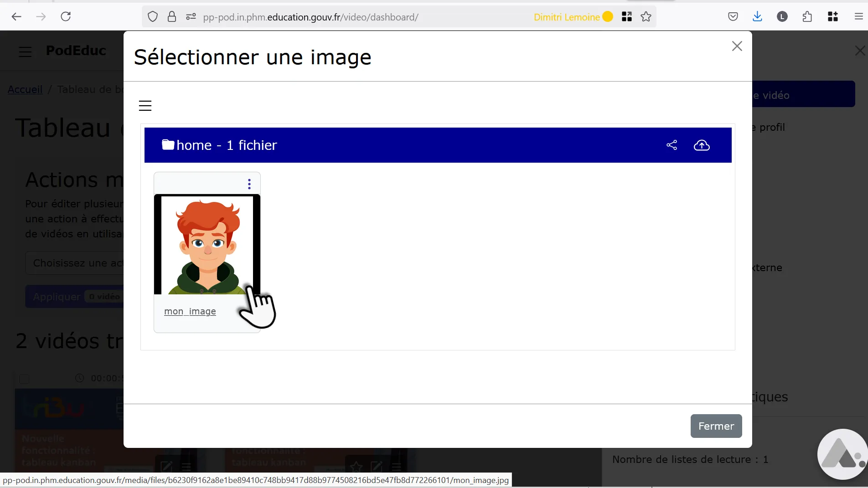Viewport: 868px width, 488px height.
Task: Open the Dimitri Lemoine container label
Action: pos(573,17)
